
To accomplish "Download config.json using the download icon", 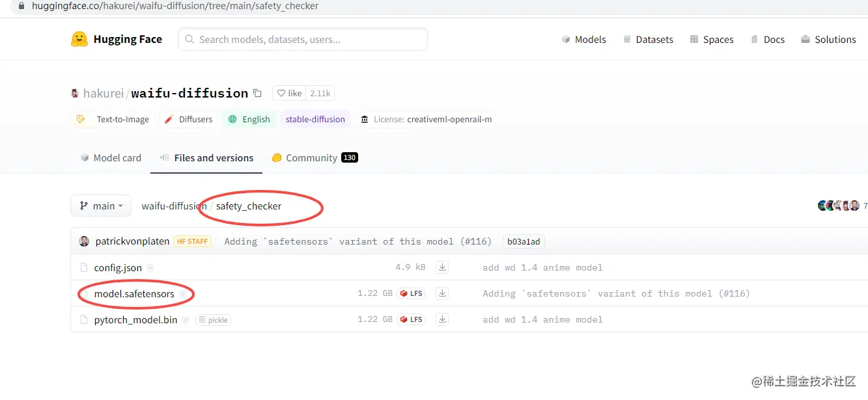I will tap(442, 267).
